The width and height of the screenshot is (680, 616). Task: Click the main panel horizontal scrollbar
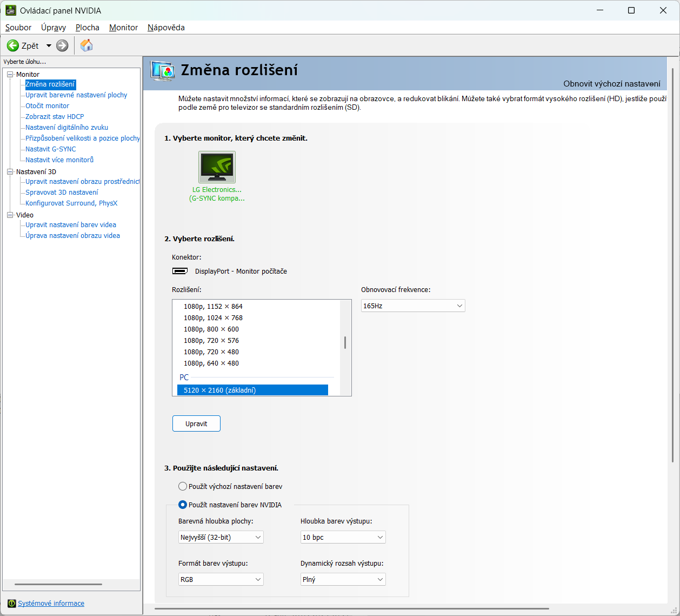point(352,608)
